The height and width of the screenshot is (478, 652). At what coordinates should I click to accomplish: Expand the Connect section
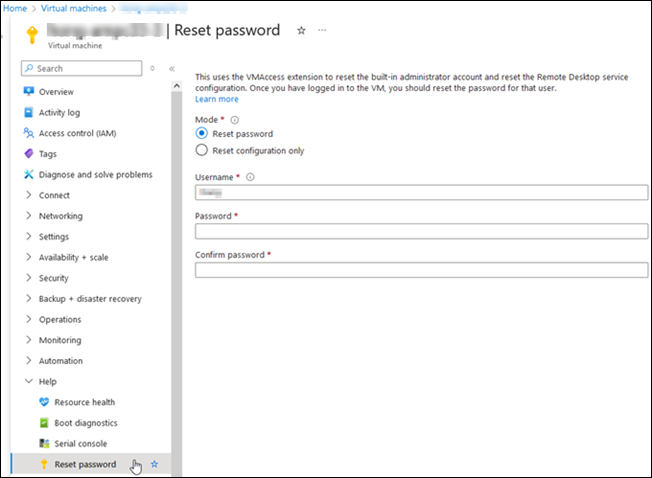click(x=28, y=195)
